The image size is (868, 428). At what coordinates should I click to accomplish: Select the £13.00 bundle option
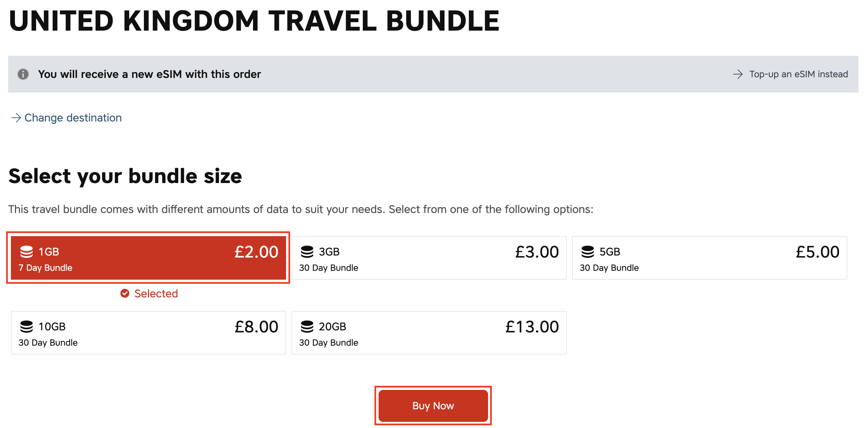pos(429,333)
